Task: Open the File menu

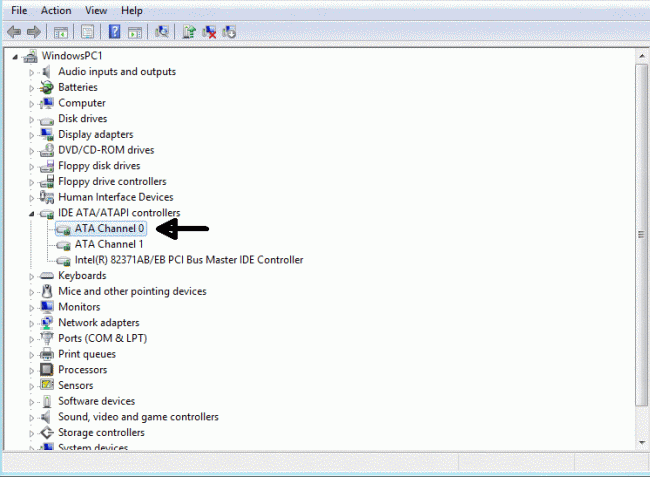Action: click(19, 10)
